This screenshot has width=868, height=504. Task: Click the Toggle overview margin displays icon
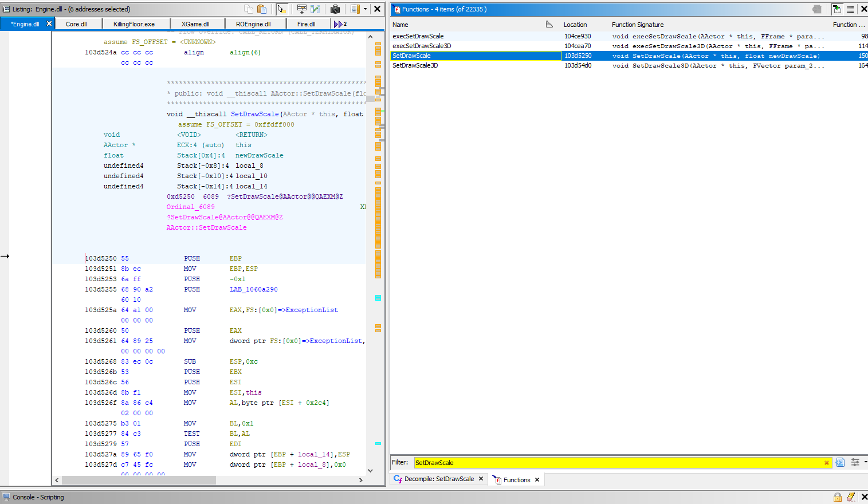pyautogui.click(x=355, y=9)
